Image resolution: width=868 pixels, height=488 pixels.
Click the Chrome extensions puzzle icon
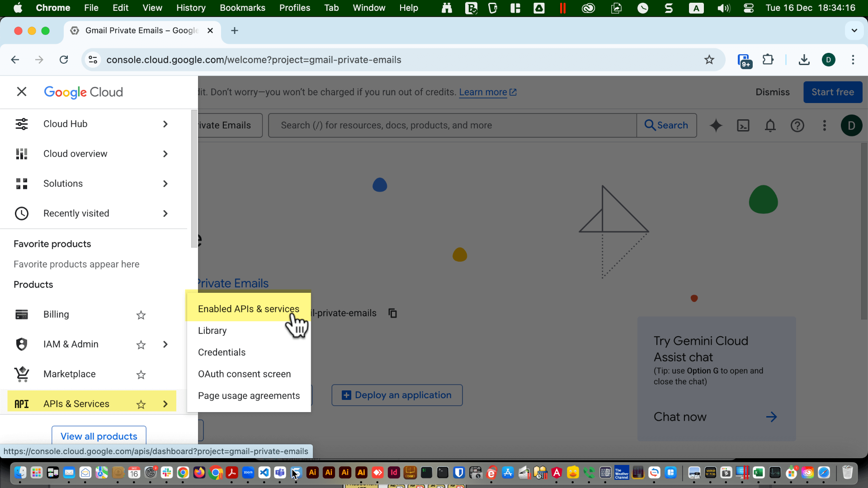pos(768,60)
